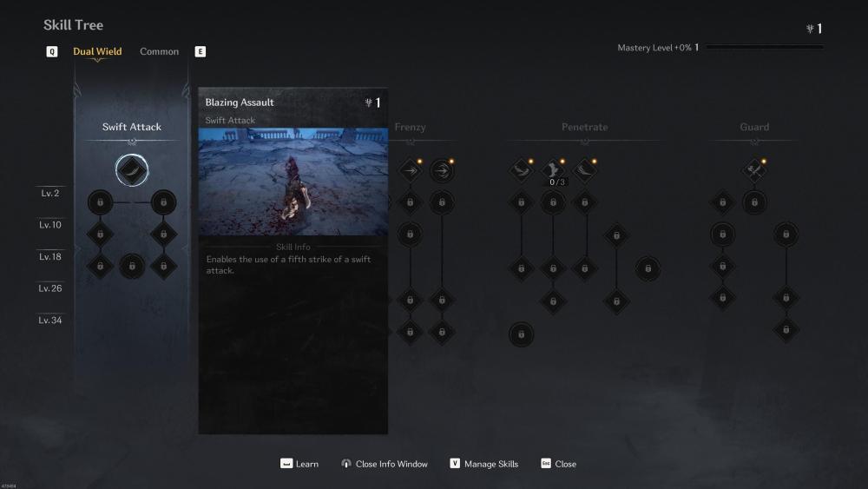
Task: Select the third Penetrate skill icon
Action: [584, 170]
